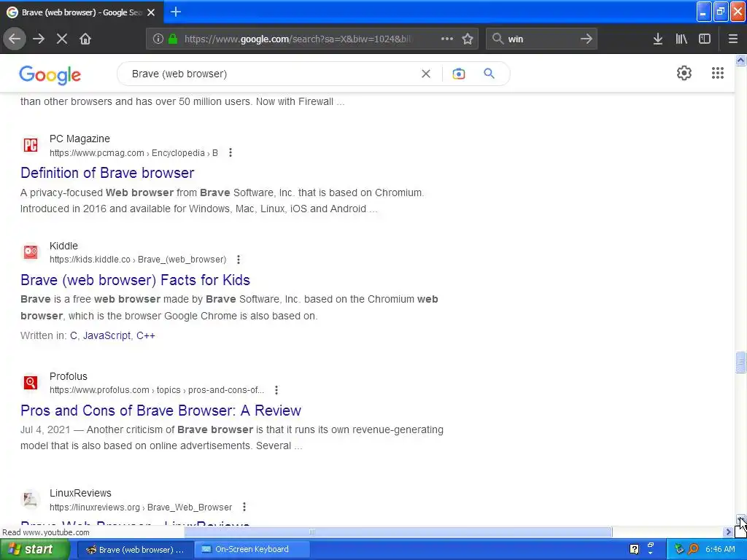Open more options for LinuxReviews result

(x=244, y=507)
